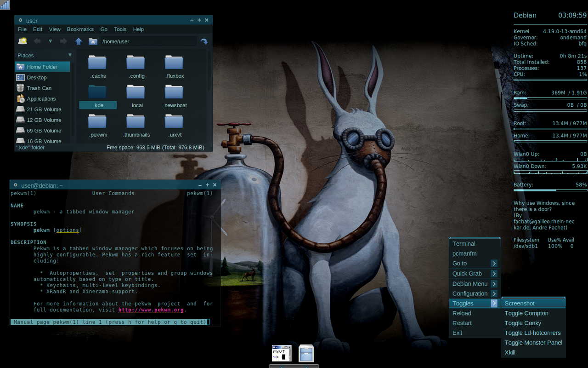
Task: Open new tab icon in pcmanfm toolbar
Action: tap(22, 41)
